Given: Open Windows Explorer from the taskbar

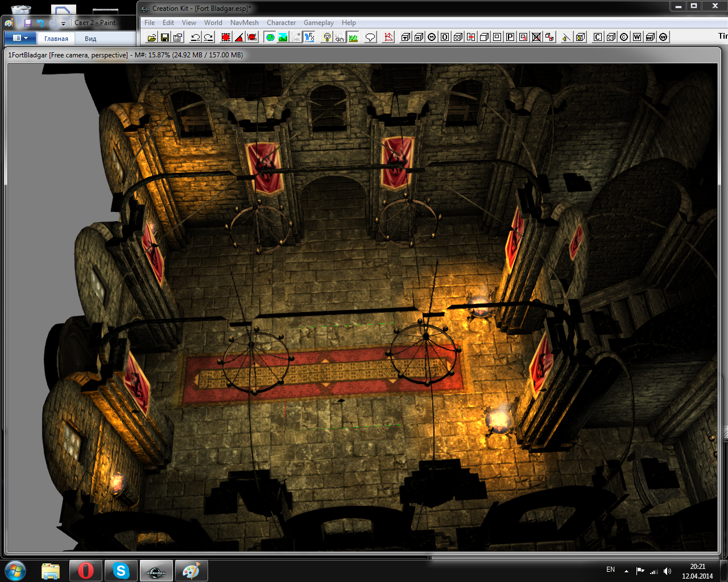Looking at the screenshot, I should click(x=51, y=571).
